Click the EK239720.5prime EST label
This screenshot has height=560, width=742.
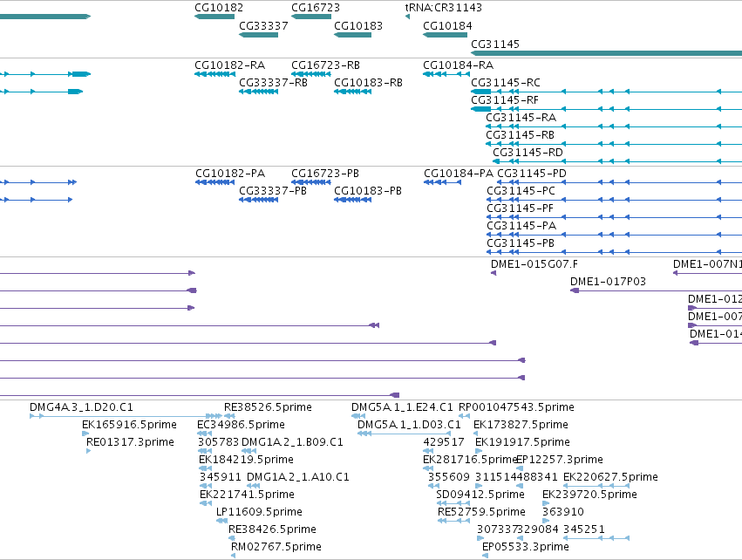pyautogui.click(x=589, y=495)
